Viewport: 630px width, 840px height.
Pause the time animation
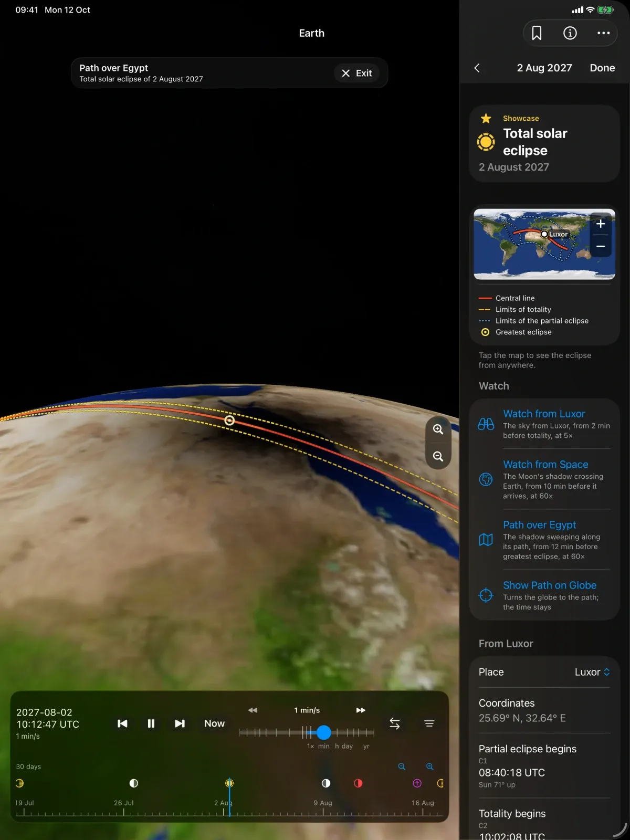point(151,723)
